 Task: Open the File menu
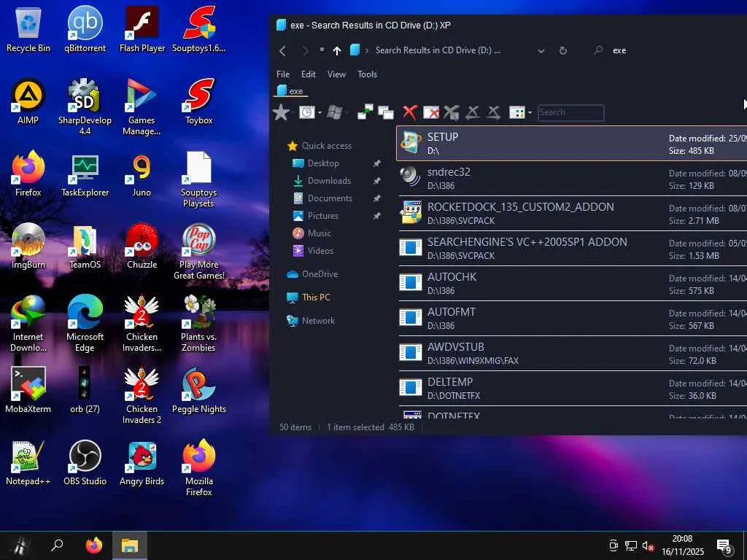283,74
